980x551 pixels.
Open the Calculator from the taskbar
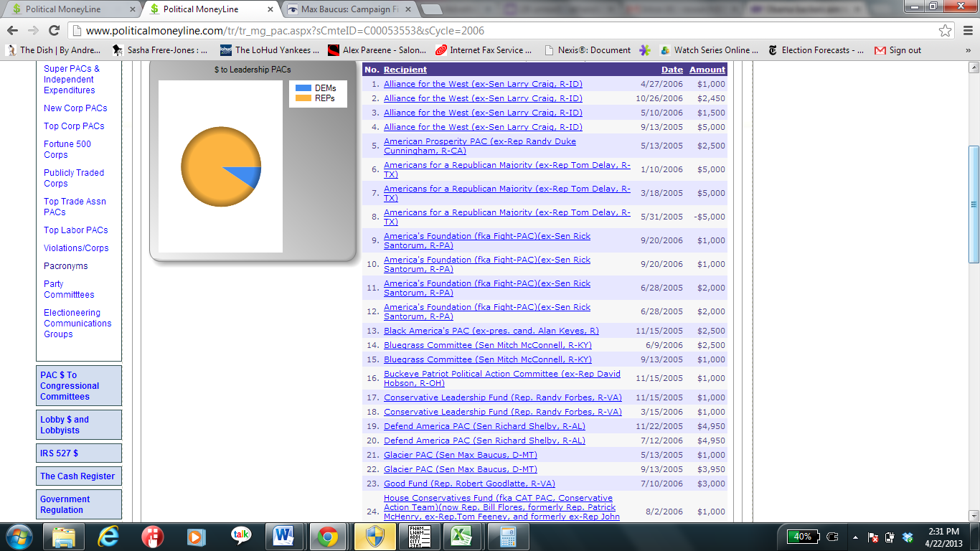(x=509, y=537)
